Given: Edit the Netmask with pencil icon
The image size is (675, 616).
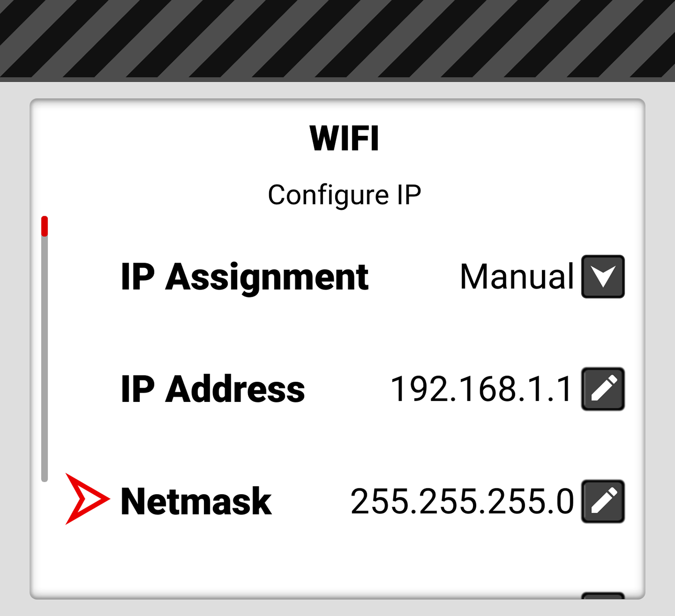Looking at the screenshot, I should [603, 501].
